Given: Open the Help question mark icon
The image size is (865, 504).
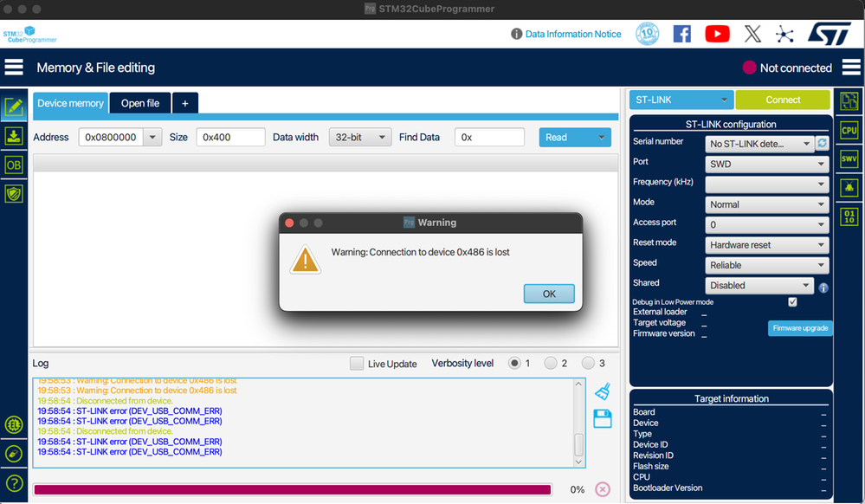Looking at the screenshot, I should (14, 483).
